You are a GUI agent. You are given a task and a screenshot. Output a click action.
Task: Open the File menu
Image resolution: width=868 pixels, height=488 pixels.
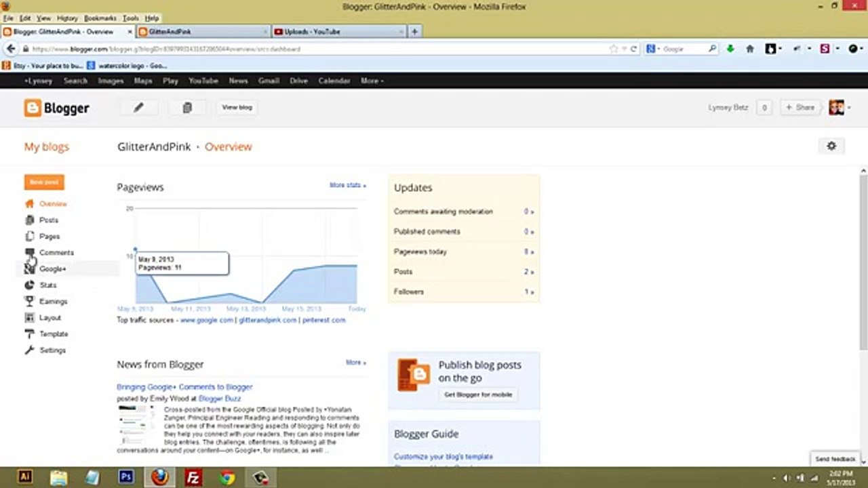click(x=7, y=18)
